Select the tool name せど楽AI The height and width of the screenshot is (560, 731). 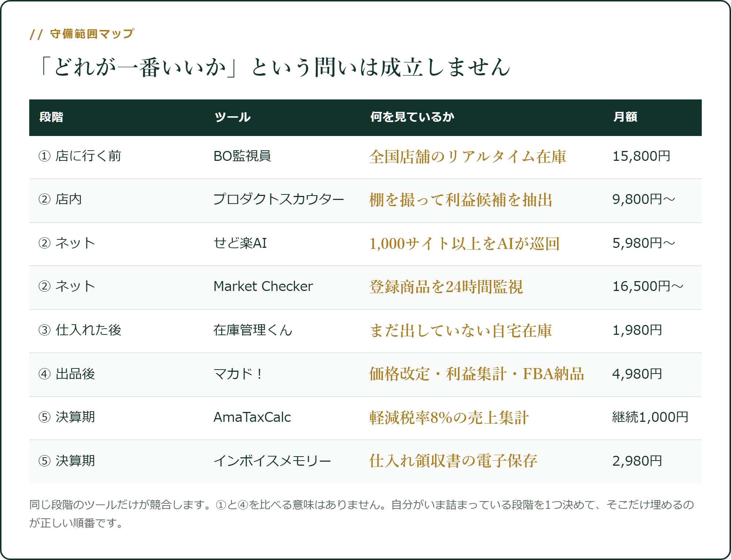pyautogui.click(x=240, y=243)
